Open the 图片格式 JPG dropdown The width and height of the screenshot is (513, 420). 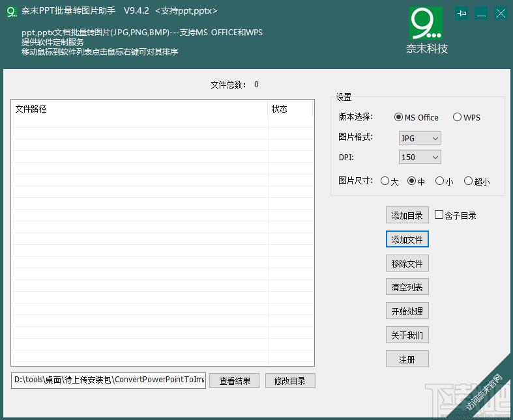[x=420, y=138]
